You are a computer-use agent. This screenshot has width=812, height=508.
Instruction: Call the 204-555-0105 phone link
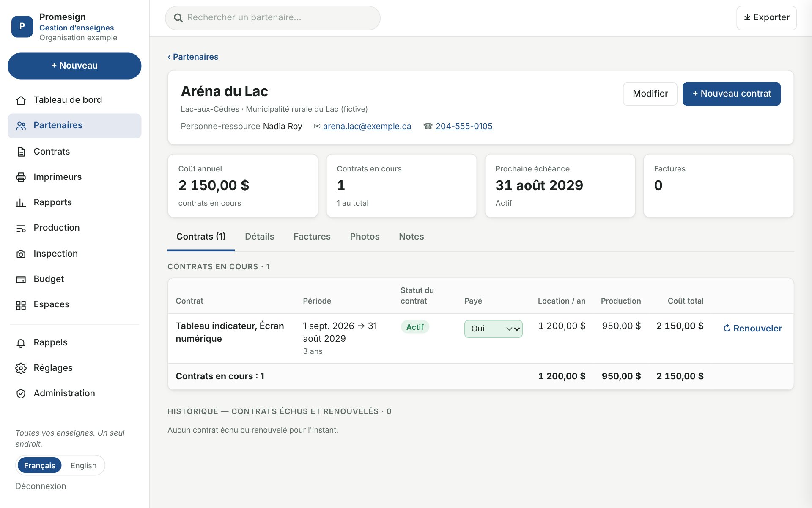tap(464, 126)
